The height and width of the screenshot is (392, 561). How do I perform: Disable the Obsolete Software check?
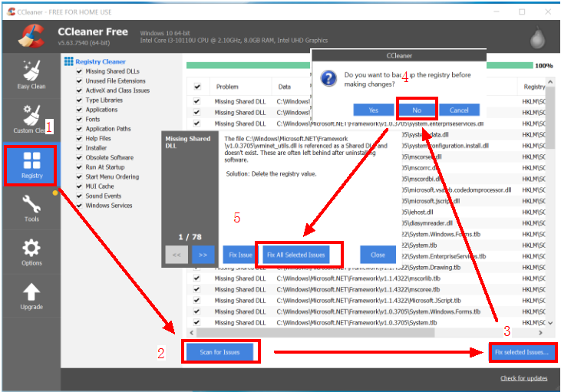click(x=79, y=157)
